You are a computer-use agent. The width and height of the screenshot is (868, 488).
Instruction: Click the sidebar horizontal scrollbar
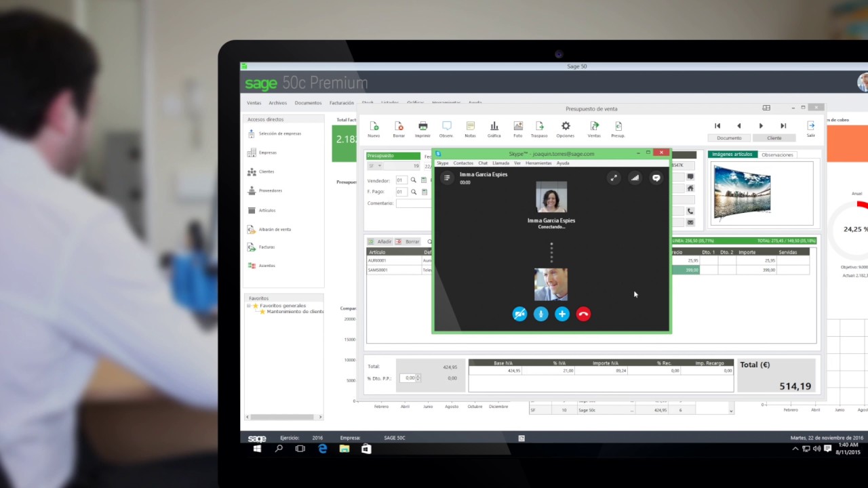(283, 417)
